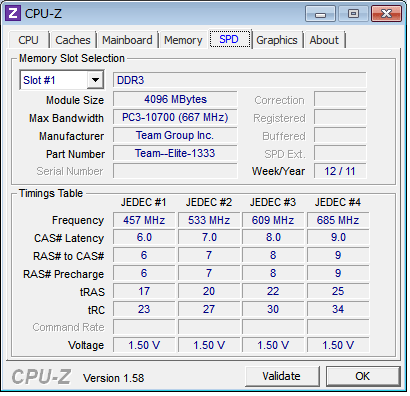The image size is (410, 396).
Task: Open the memory slot selection combo box
Action: pos(62,80)
